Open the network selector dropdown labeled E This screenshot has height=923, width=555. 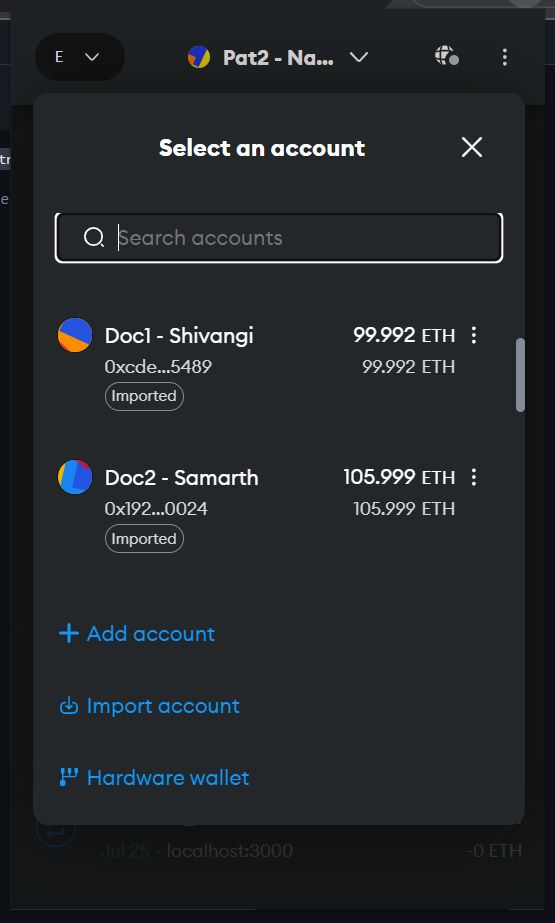tap(79, 57)
